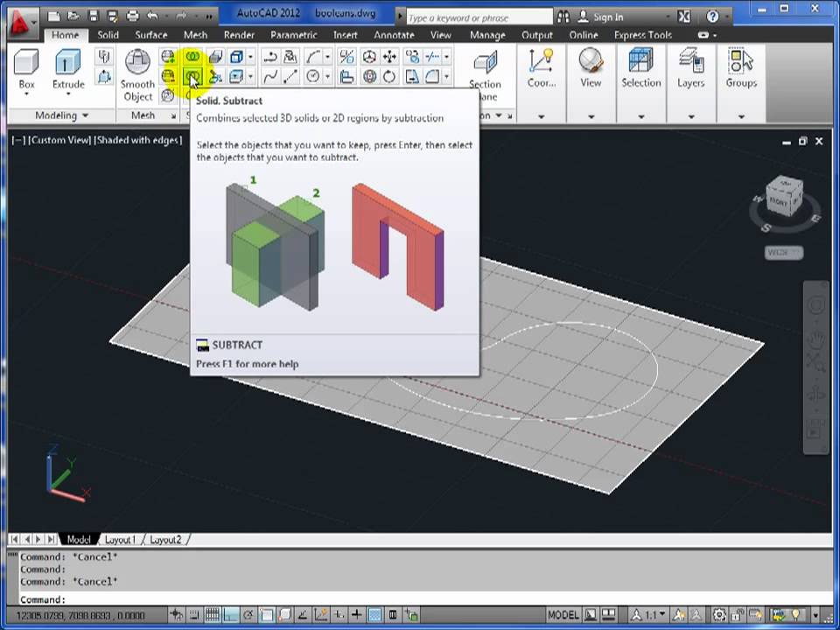This screenshot has height=630, width=840.
Task: Click the Section Plane icon
Action: click(x=486, y=64)
